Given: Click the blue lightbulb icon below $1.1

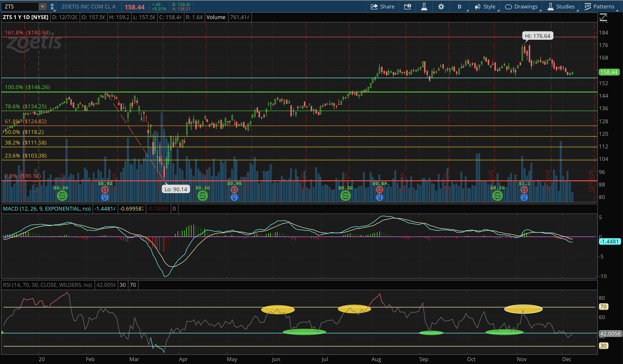Looking at the screenshot, I should pos(524,197).
